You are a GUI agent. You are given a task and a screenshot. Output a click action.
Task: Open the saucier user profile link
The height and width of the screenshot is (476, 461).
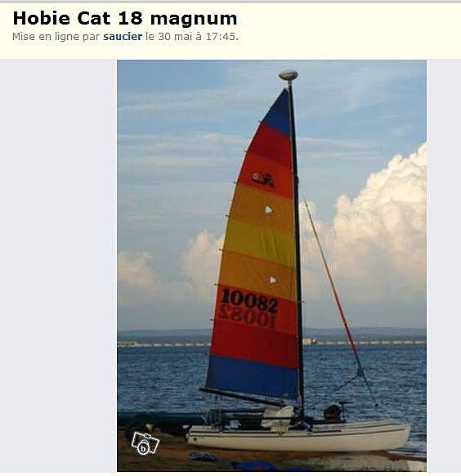pyautogui.click(x=123, y=37)
